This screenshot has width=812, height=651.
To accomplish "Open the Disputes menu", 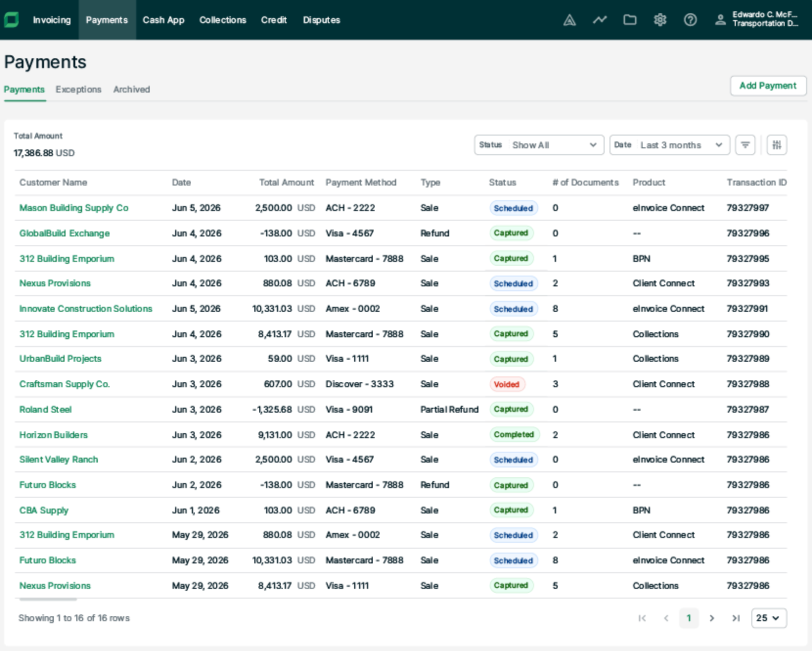I will click(x=321, y=20).
